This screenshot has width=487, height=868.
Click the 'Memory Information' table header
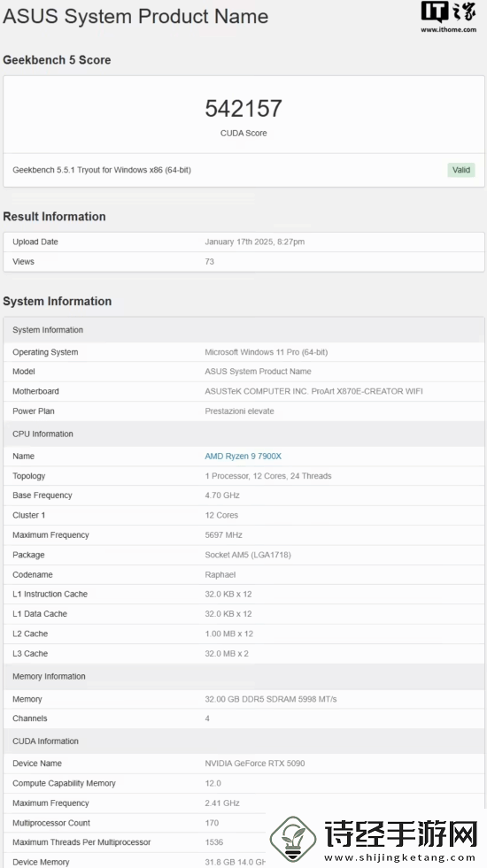pos(243,677)
